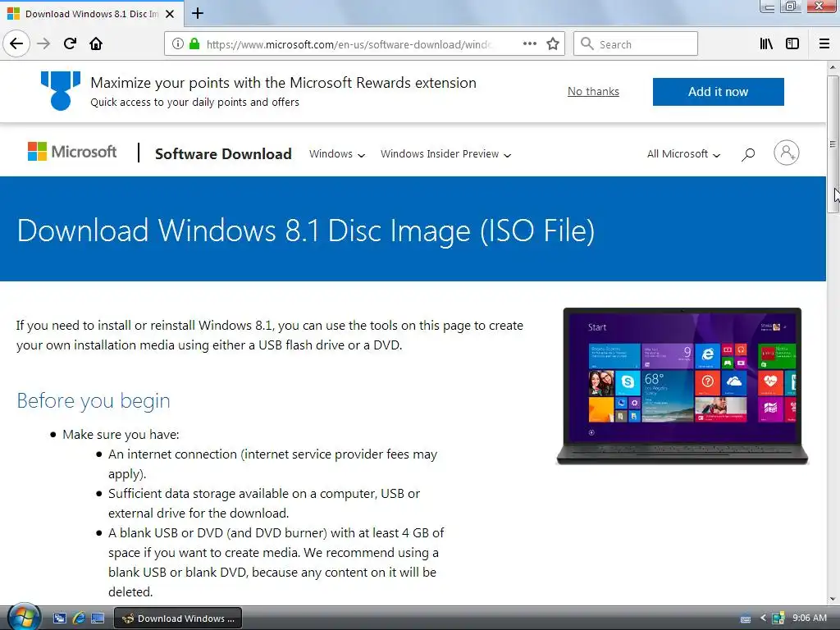Go back using the browser back arrow
Viewport: 840px width, 630px height.
[16, 43]
